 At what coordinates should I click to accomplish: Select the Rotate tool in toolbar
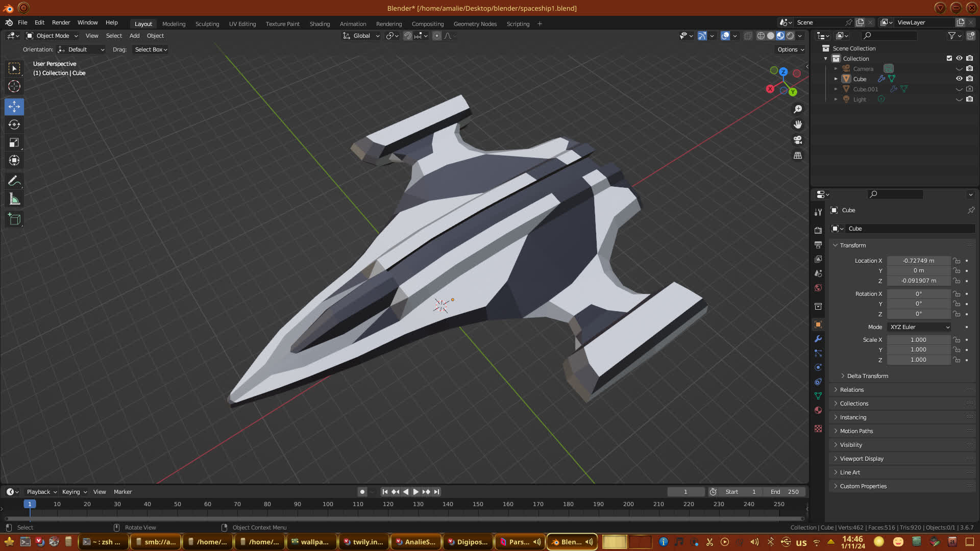(14, 124)
